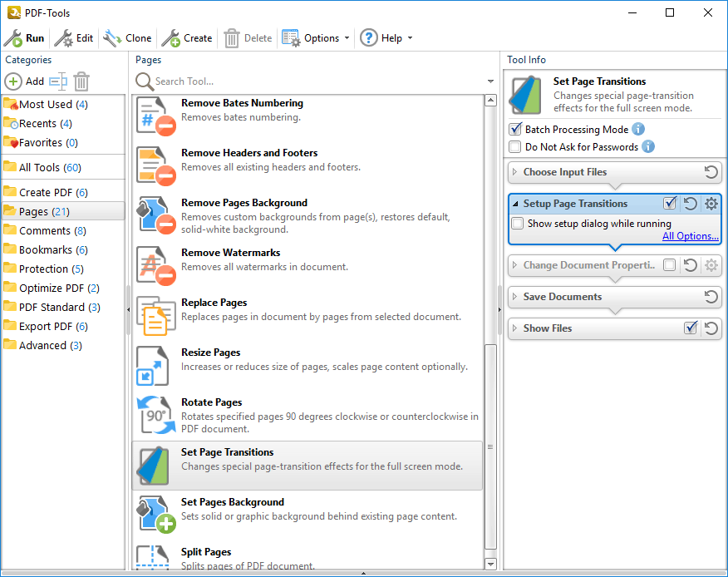Image resolution: width=728 pixels, height=577 pixels.
Task: Expand the Choose Input Files section
Action: click(x=515, y=172)
